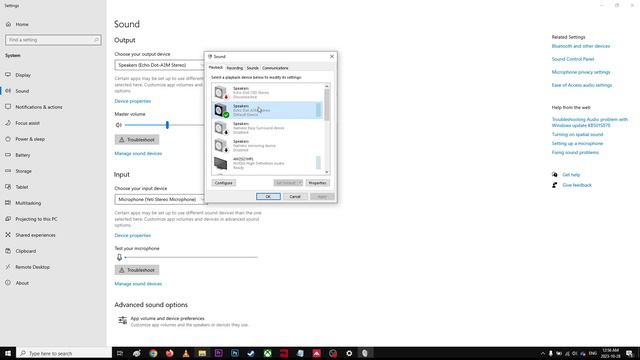Switch to the Communications tab
The height and width of the screenshot is (360, 640).
point(275,68)
